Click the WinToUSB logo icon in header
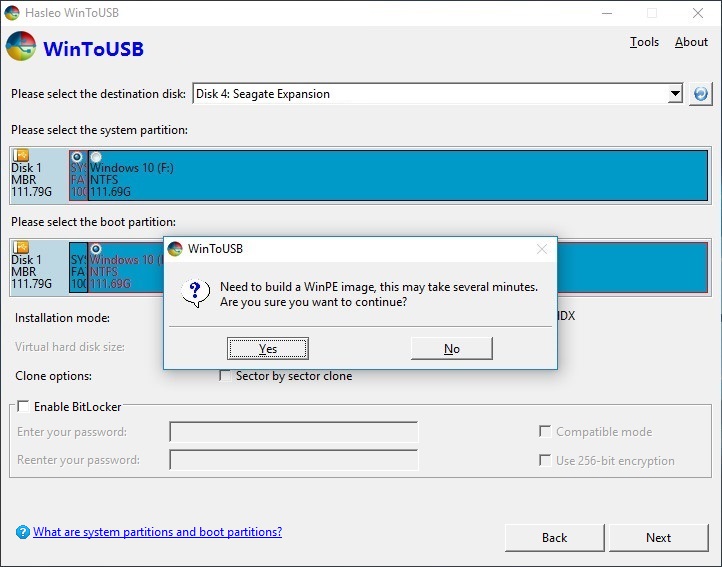 point(21,47)
